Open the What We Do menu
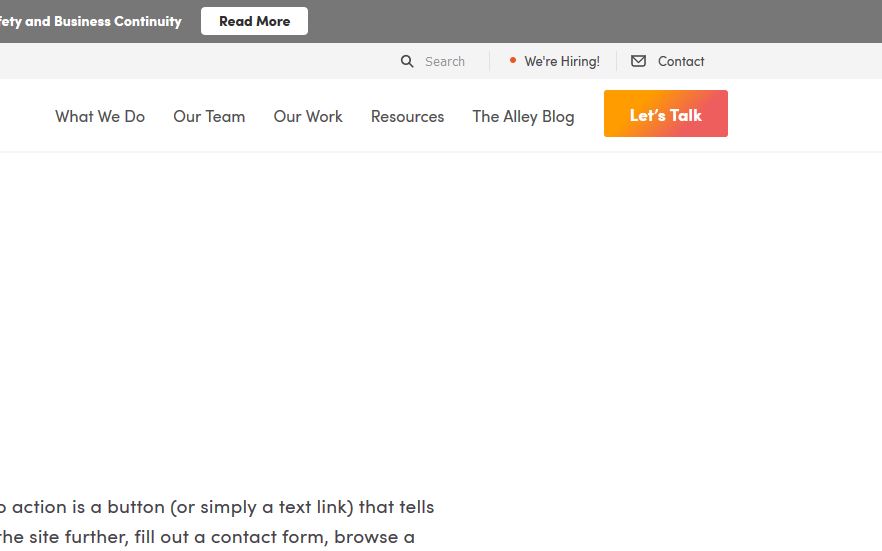 coord(100,116)
